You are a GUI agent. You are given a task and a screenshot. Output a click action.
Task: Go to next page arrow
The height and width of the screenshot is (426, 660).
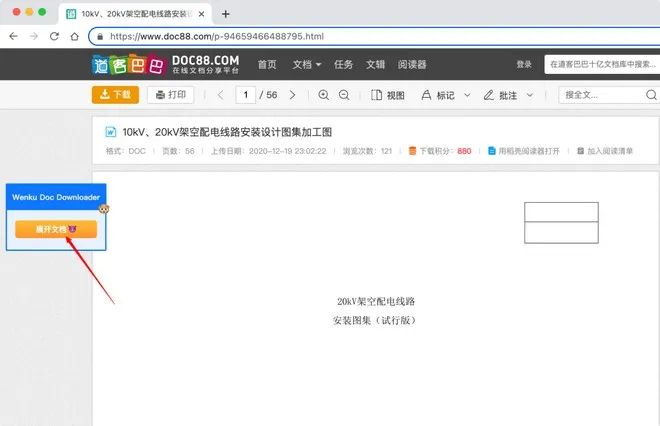[293, 95]
